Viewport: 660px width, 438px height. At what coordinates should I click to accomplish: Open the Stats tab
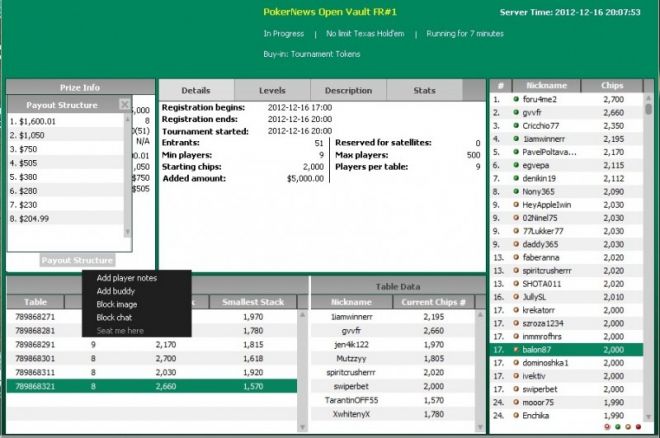point(424,90)
